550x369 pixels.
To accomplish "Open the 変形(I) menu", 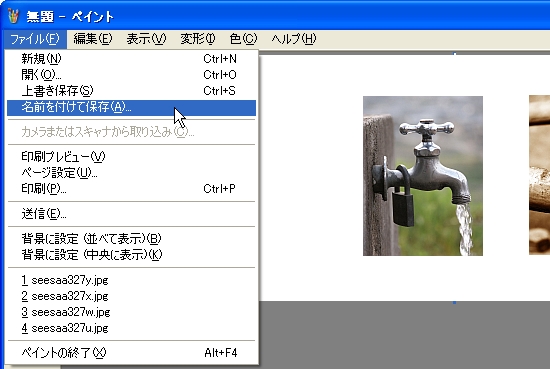I will 198,39.
